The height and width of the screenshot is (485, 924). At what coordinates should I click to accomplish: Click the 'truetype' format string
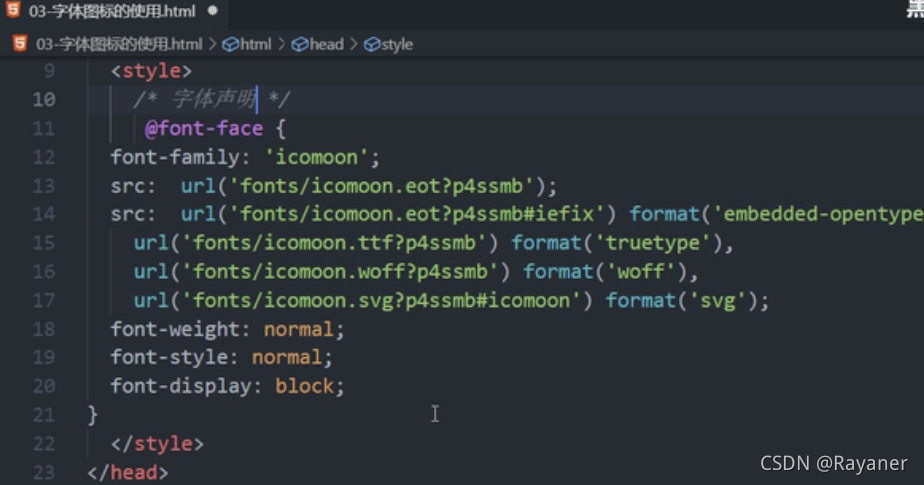(652, 243)
